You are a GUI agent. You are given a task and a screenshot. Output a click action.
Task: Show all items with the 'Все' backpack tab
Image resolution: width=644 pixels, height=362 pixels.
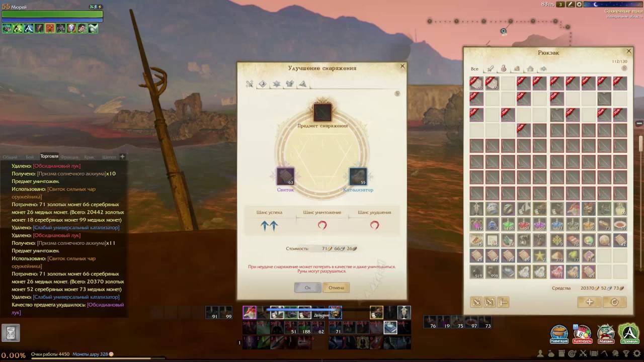pyautogui.click(x=474, y=69)
